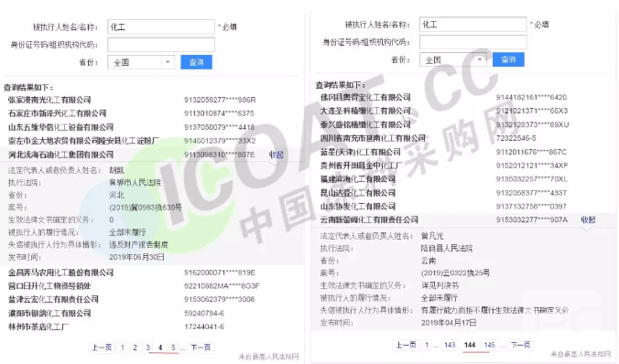Go to page 143 in right pagination
This screenshot has height=364, width=619.
[x=450, y=345]
